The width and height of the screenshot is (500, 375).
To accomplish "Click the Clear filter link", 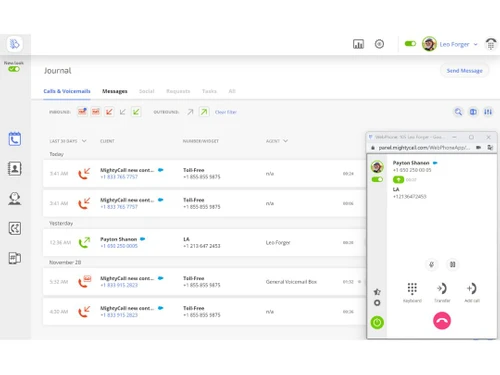I will 226,112.
